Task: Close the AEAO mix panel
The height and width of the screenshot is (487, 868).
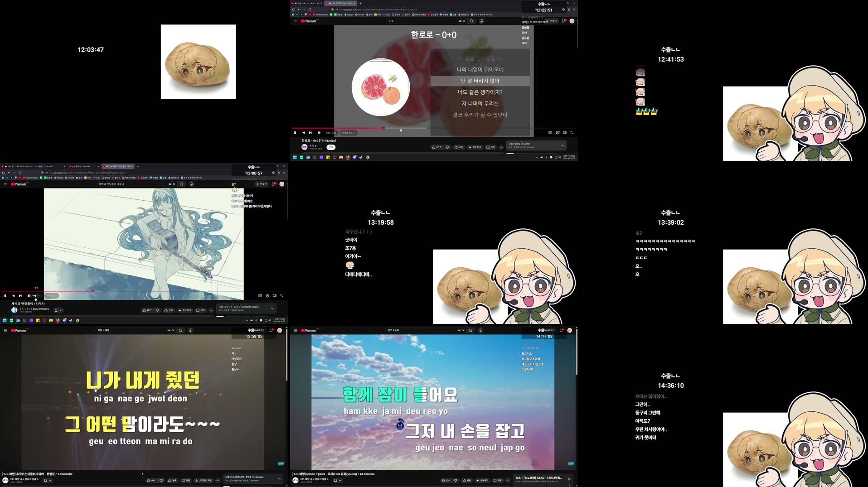Action: 569,479
